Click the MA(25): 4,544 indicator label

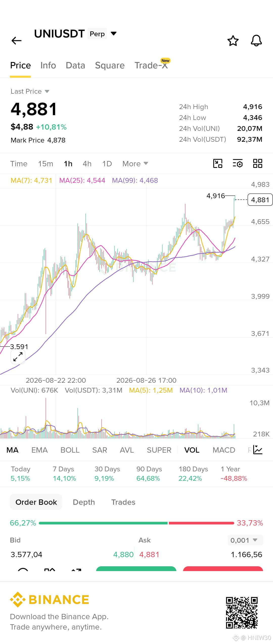tap(82, 180)
